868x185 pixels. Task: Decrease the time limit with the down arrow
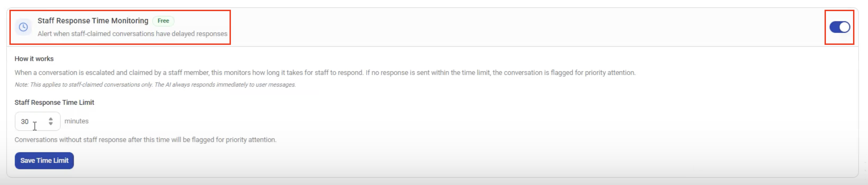pyautogui.click(x=51, y=124)
